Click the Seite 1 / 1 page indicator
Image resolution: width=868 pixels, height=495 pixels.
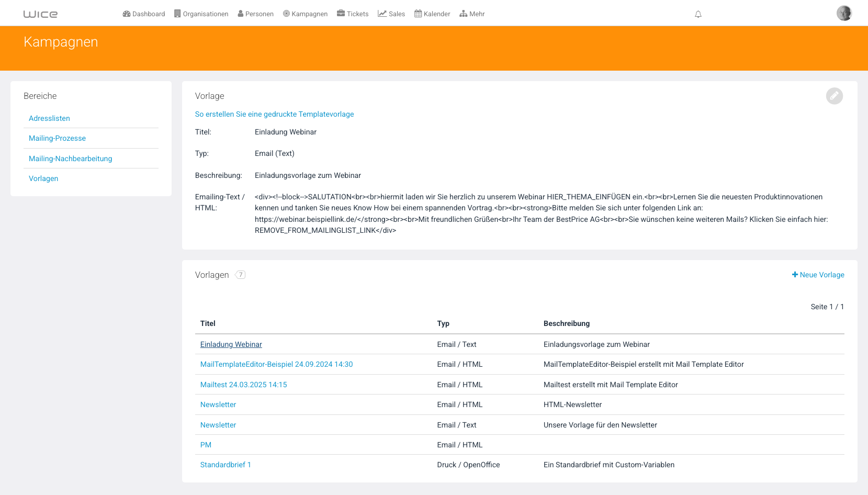tap(827, 307)
